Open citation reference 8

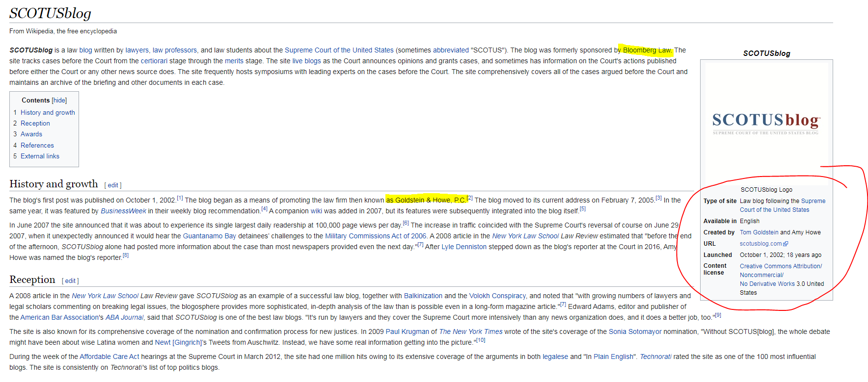point(126,255)
